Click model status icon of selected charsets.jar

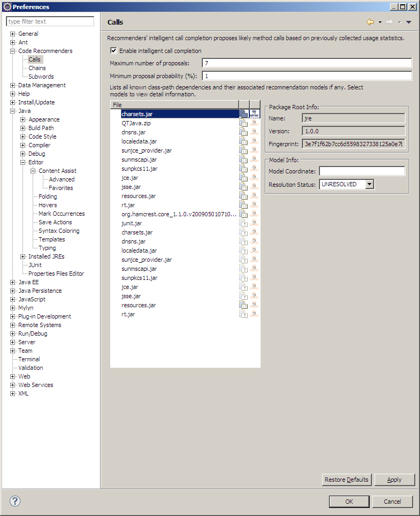coord(254,114)
